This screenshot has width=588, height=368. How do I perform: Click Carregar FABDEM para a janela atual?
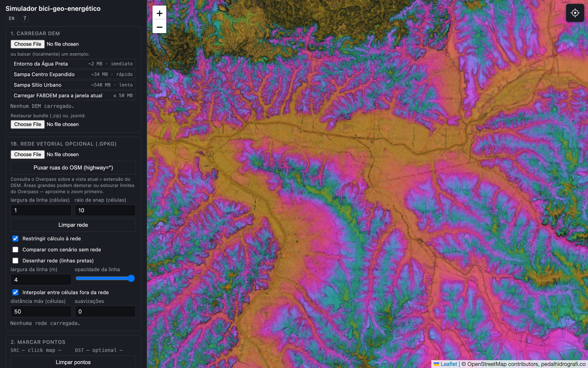73,95
